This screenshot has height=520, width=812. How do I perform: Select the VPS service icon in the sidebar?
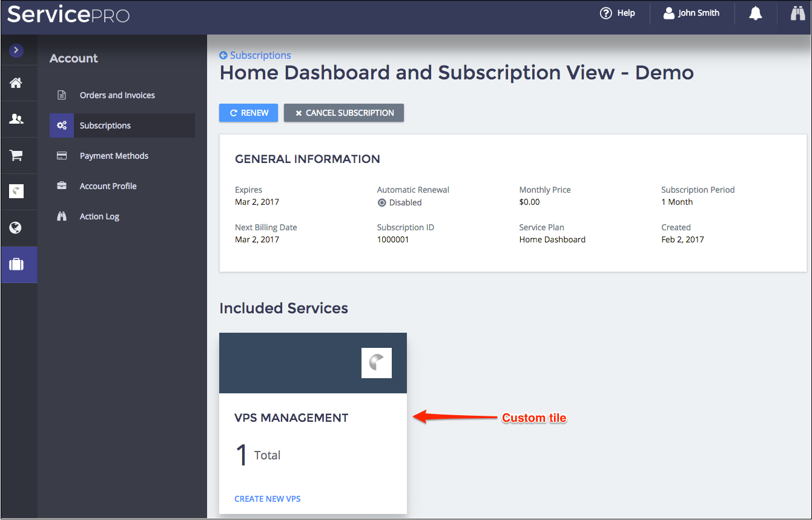click(16, 192)
